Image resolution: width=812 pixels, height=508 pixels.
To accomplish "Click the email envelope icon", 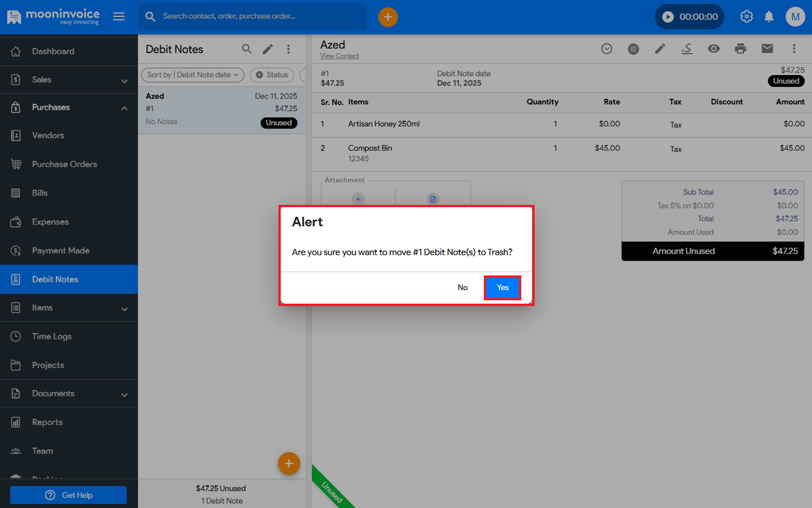I will (x=767, y=49).
